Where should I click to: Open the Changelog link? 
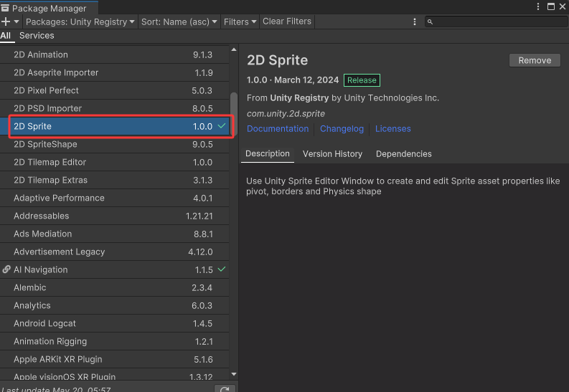[x=342, y=128]
